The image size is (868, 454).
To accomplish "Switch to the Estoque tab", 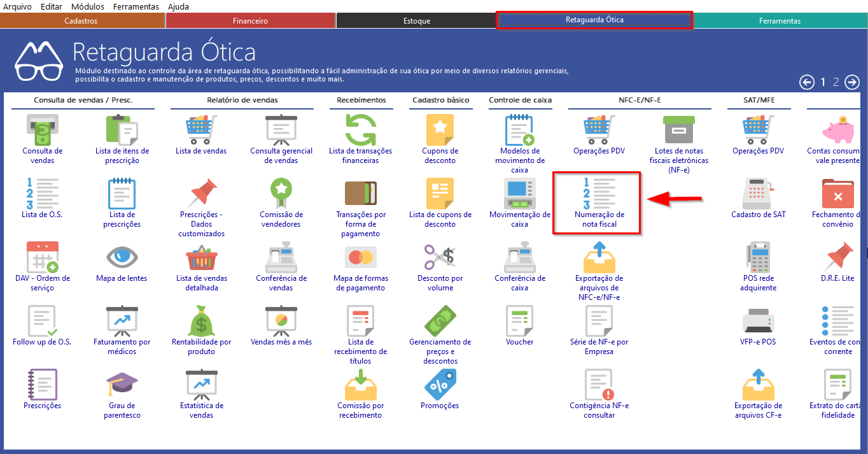I will coord(417,21).
